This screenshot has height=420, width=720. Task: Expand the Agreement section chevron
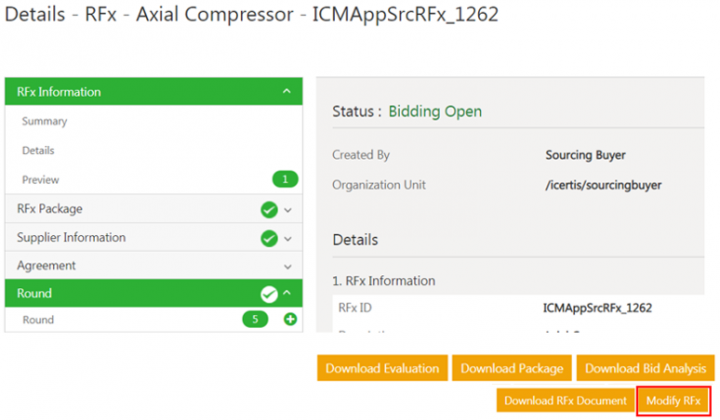point(288,266)
